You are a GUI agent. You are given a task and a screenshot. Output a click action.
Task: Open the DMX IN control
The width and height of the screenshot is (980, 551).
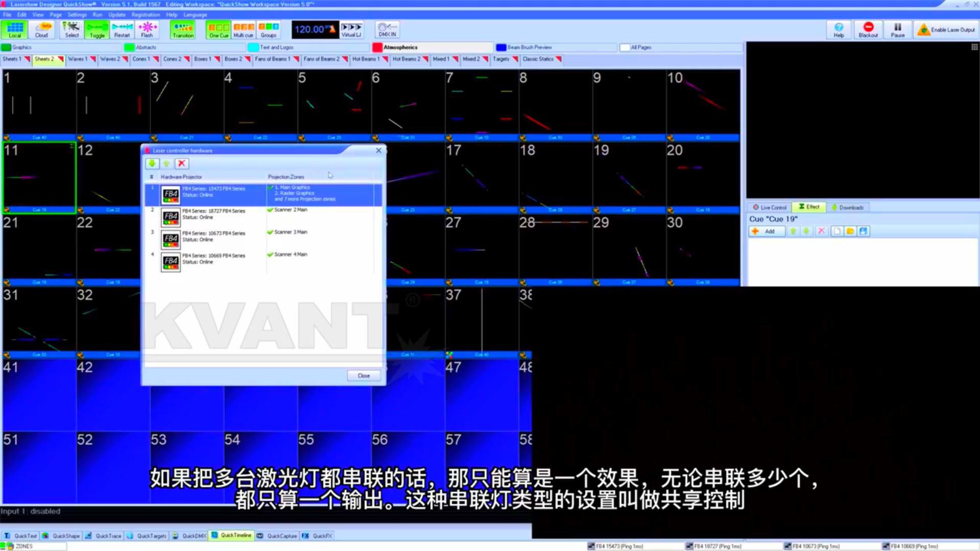(x=387, y=30)
